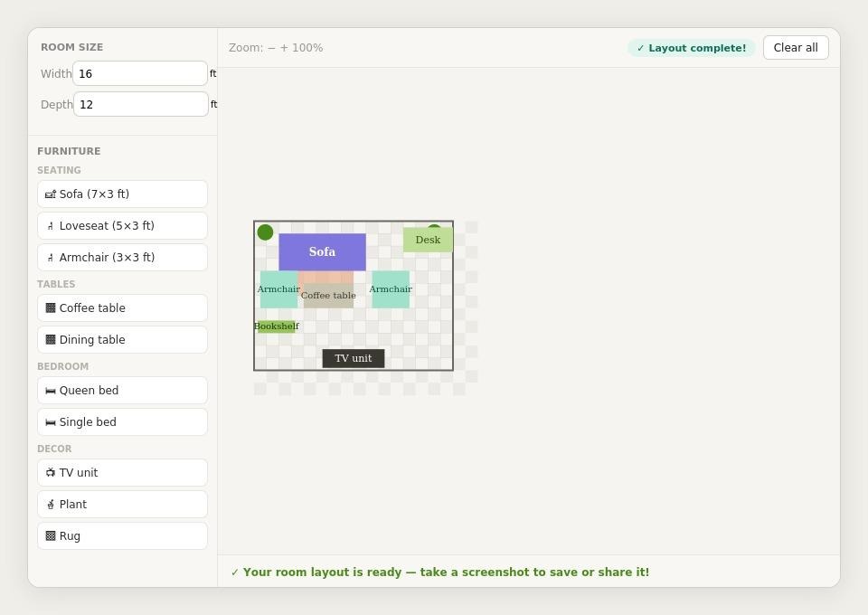This screenshot has height=615, width=868.
Task: Click the Desk inside the room canvas
Action: coord(428,239)
